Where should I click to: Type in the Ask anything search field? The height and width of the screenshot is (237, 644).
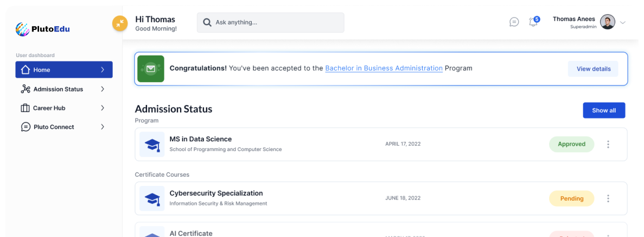[277, 23]
